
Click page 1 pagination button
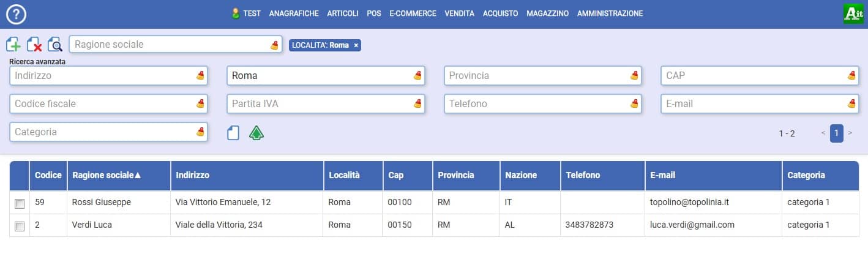[x=837, y=133]
